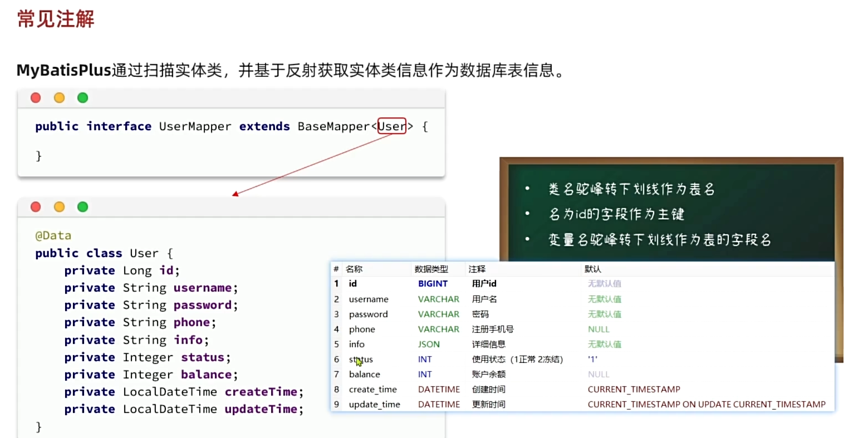Select the 'status' table cell
The image size is (868, 438).
click(x=361, y=359)
